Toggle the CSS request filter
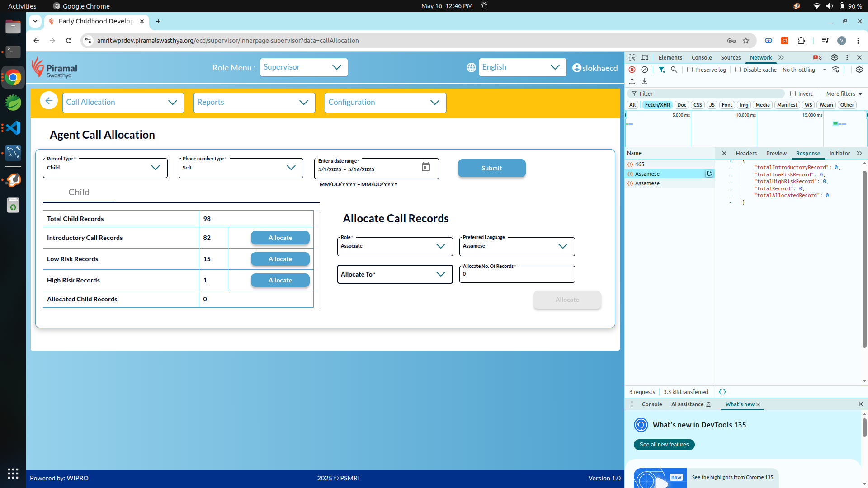 [x=698, y=105]
